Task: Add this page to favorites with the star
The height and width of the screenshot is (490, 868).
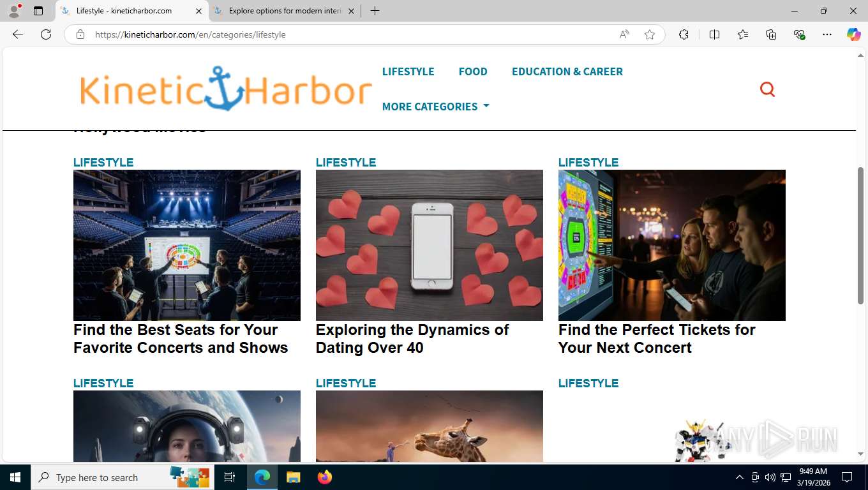Action: click(x=650, y=34)
